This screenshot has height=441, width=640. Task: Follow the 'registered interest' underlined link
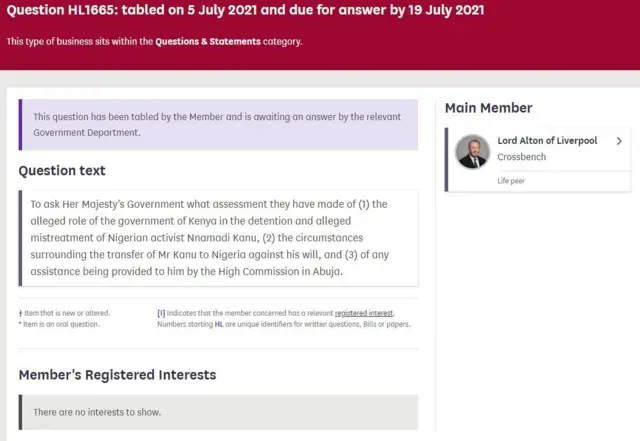click(x=362, y=313)
